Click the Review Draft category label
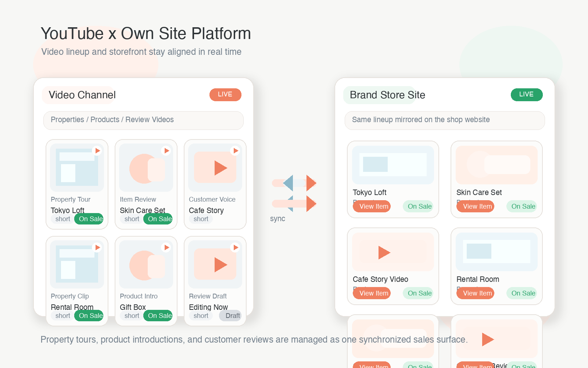Screen dimensions: 588x368 point(208,296)
